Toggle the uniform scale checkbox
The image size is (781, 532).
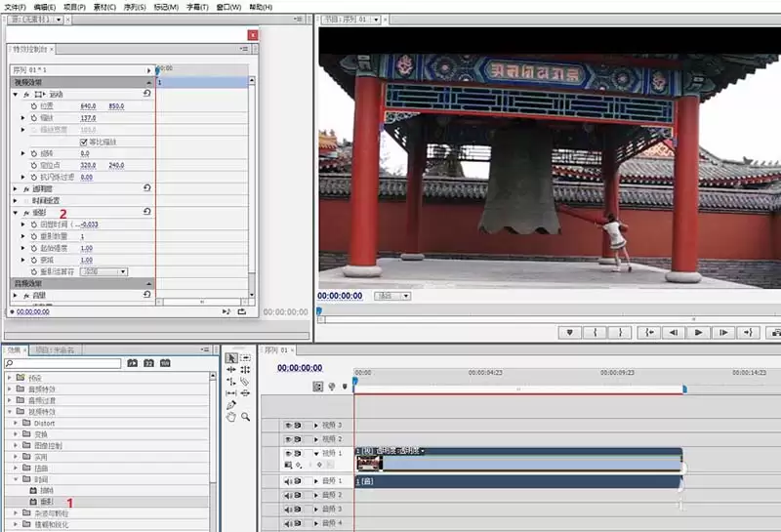click(x=84, y=142)
